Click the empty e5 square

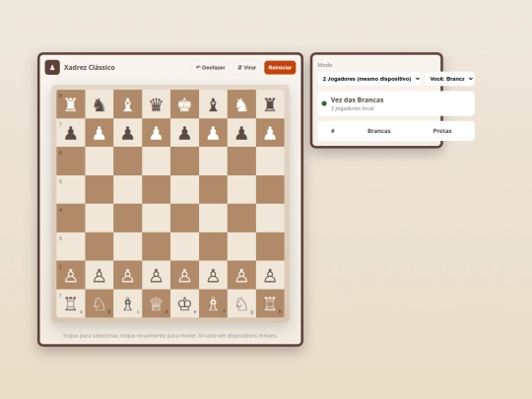184,190
